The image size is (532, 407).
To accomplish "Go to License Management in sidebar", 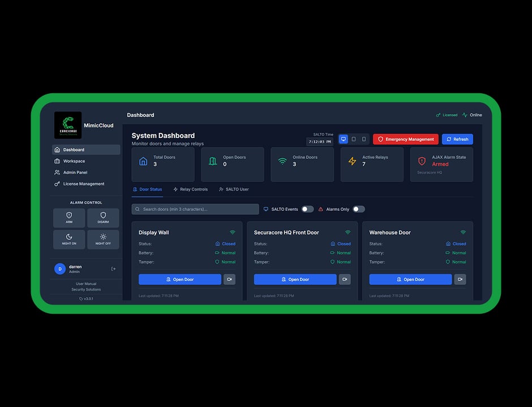I will click(x=83, y=184).
